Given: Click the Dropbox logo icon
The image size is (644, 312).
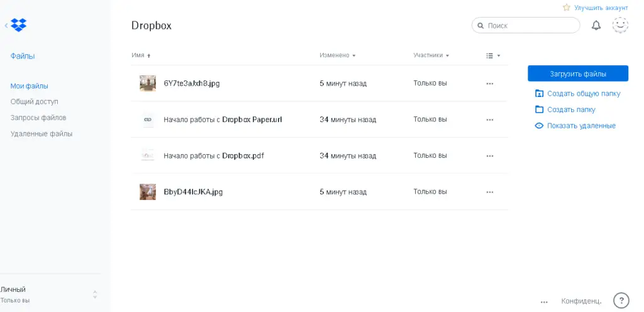Looking at the screenshot, I should point(19,25).
